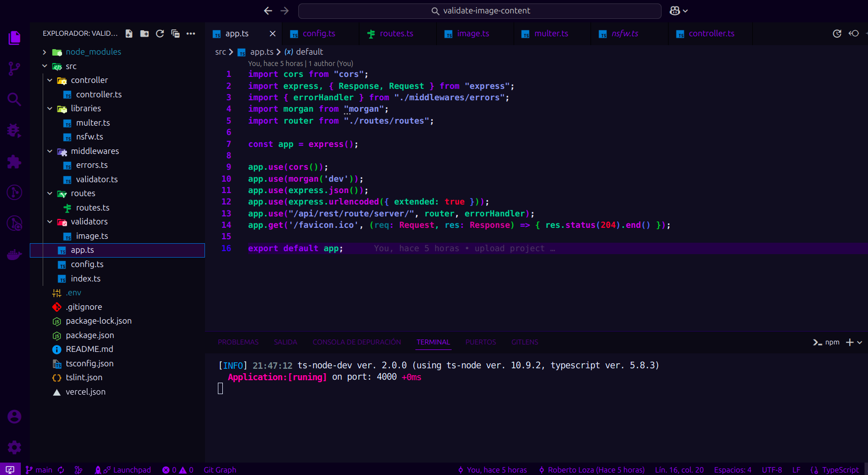Open errors and warnings counter
868x475 pixels.
[178, 470]
